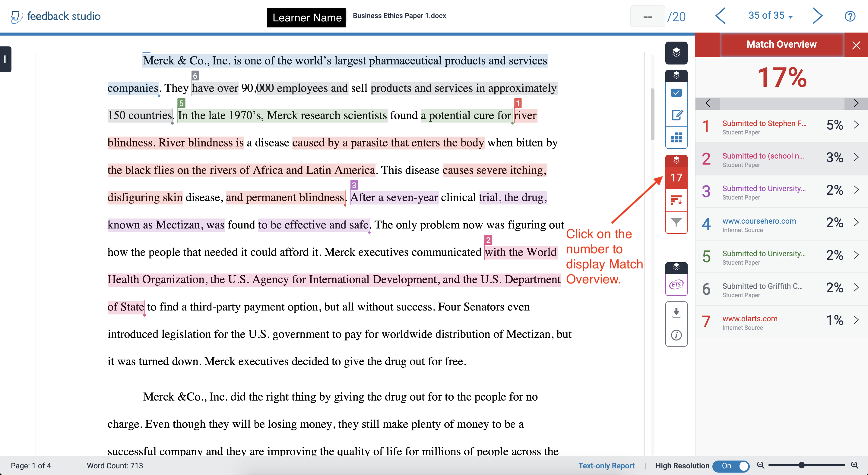Open the ETS e-rater feedback tool
This screenshot has width=868, height=475.
point(676,285)
